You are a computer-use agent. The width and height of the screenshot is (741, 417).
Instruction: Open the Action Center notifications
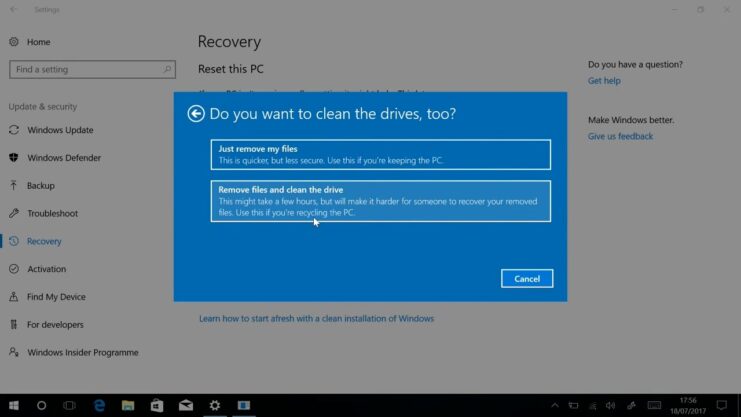722,406
